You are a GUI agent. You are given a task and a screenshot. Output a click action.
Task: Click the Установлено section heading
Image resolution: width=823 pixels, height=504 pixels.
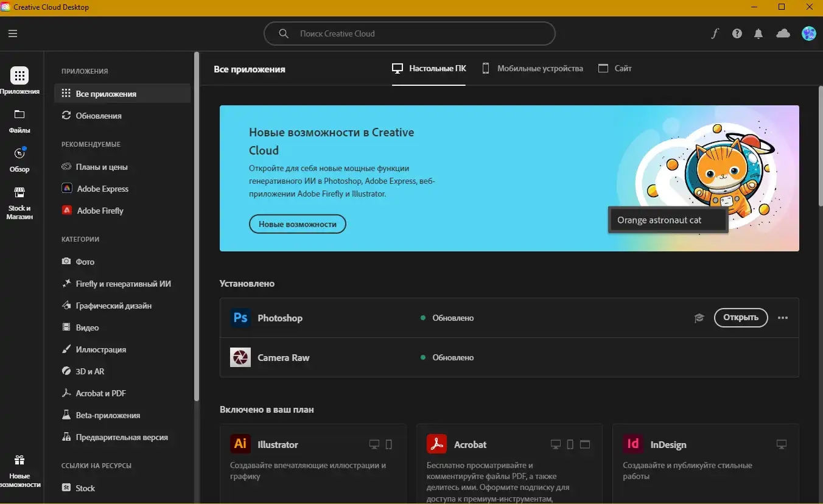[247, 283]
